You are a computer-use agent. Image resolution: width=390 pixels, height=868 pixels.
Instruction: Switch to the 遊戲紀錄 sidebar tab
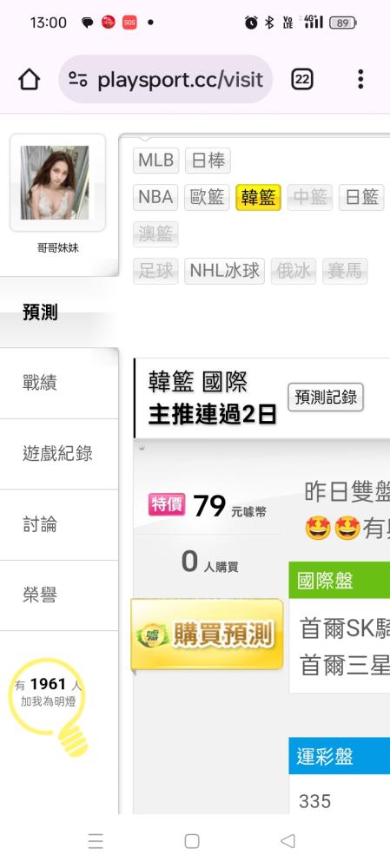pos(59,454)
